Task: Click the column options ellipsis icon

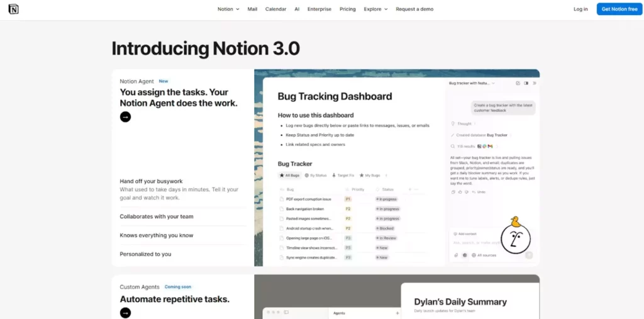Action: tap(416, 189)
